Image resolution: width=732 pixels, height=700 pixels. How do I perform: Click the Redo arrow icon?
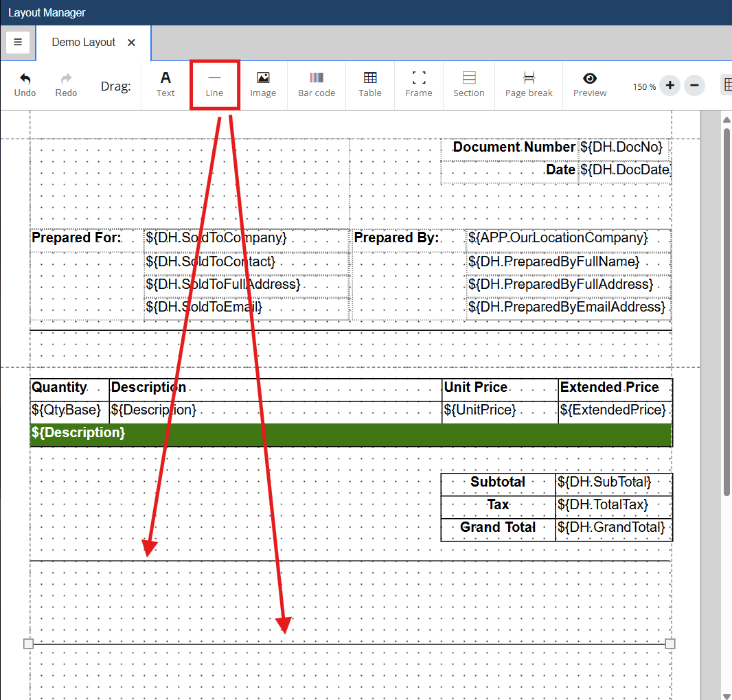pos(66,79)
